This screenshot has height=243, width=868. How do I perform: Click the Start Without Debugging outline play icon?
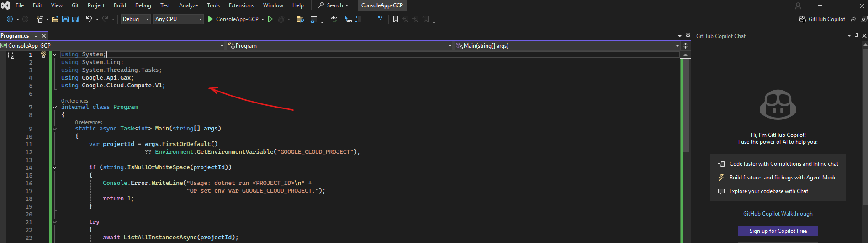click(x=270, y=19)
